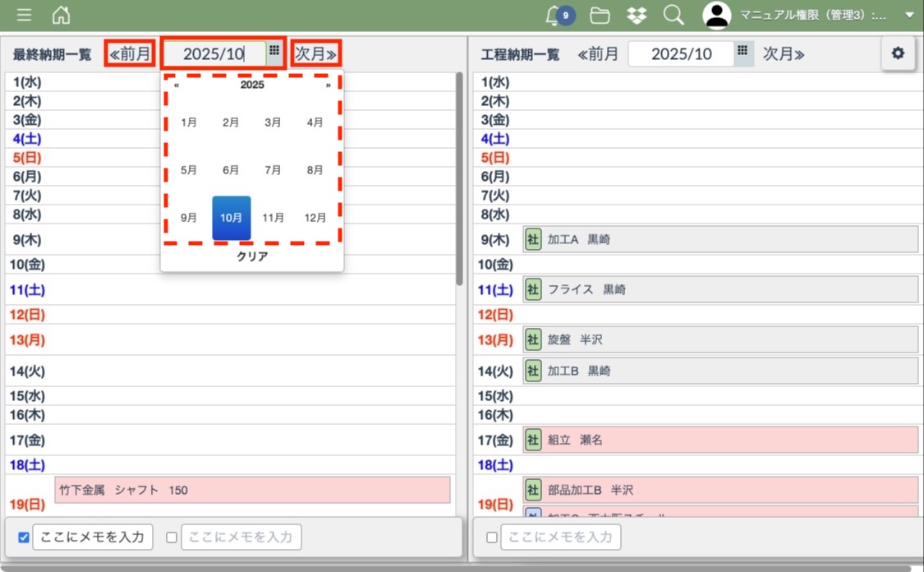The height and width of the screenshot is (572, 924).
Task: Go to the home page icon
Action: pos(61,15)
